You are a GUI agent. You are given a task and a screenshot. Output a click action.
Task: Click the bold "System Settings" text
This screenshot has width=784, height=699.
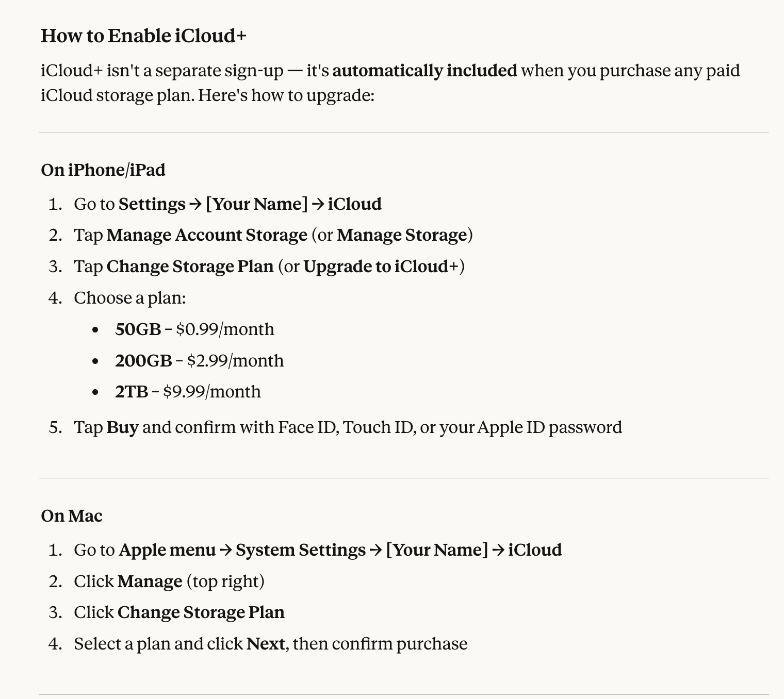pos(301,550)
